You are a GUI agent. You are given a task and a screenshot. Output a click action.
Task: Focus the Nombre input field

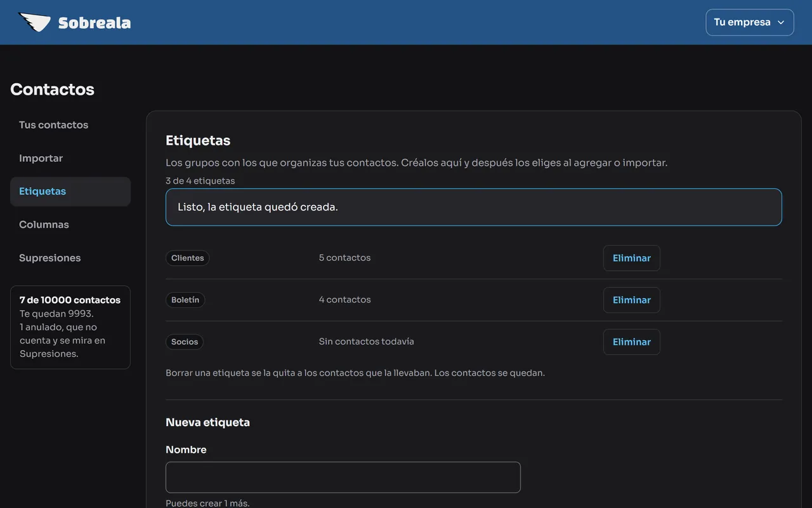pos(343,478)
